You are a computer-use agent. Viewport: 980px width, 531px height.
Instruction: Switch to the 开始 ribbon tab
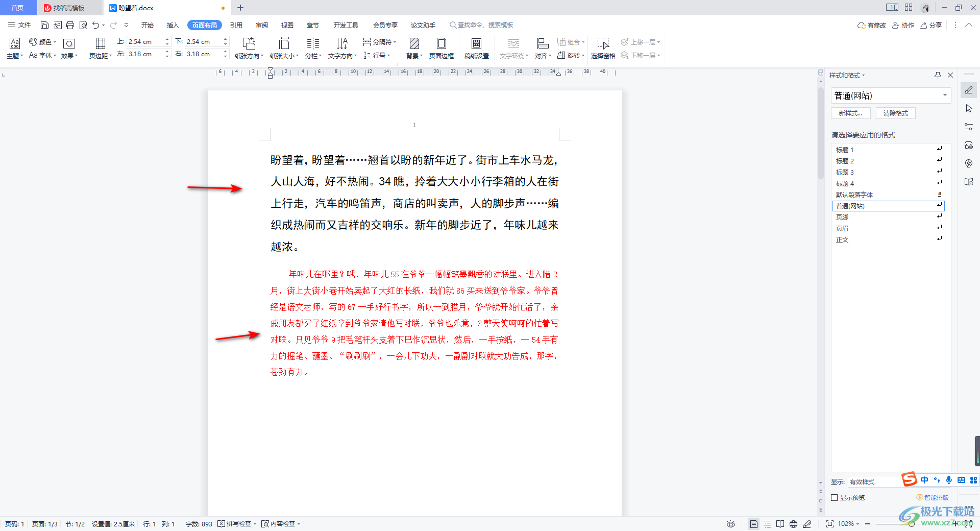tap(148, 25)
